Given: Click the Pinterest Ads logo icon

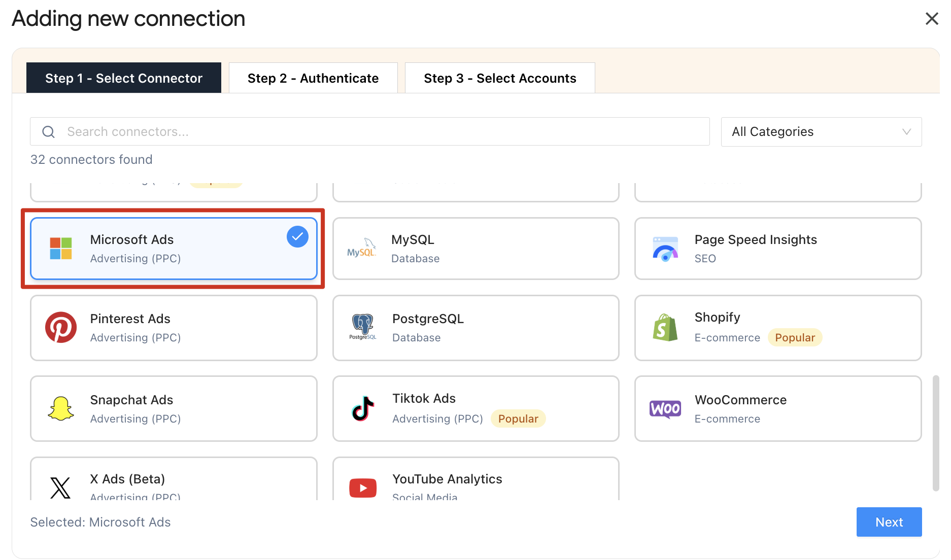Looking at the screenshot, I should 61,328.
